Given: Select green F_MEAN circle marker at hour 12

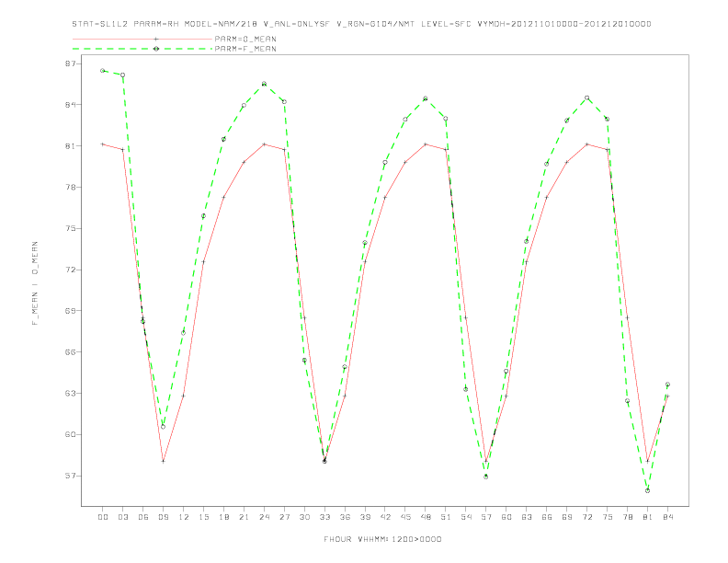Looking at the screenshot, I should 184,333.
